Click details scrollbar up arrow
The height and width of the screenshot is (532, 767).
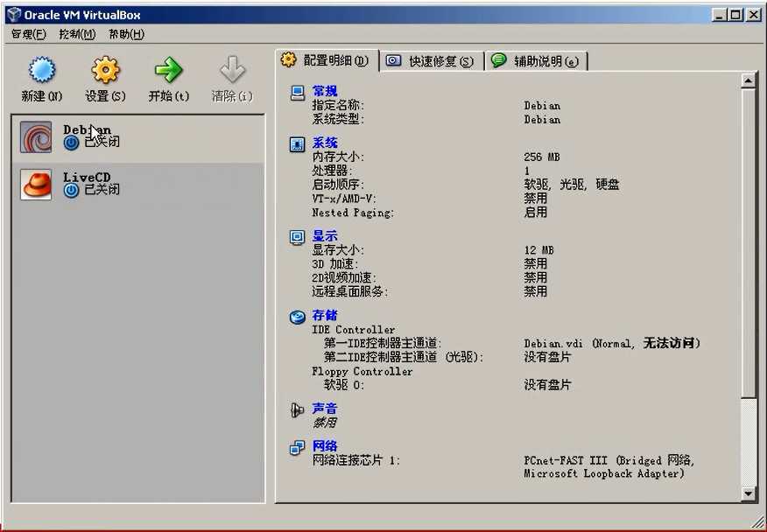tap(748, 80)
